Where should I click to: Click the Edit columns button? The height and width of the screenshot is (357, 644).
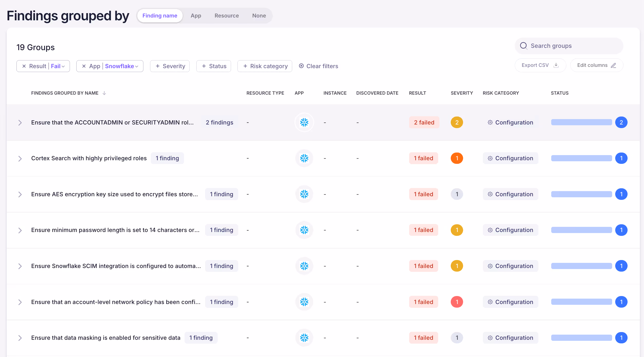click(596, 65)
